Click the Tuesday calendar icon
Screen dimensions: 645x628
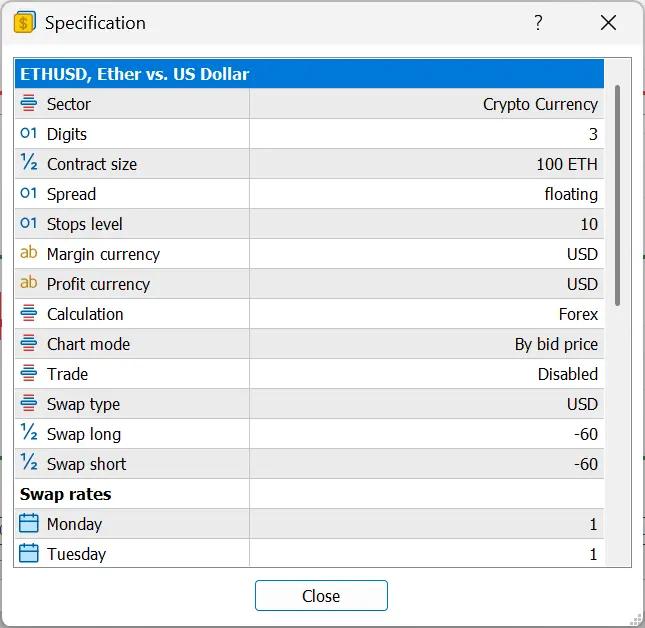(x=29, y=553)
